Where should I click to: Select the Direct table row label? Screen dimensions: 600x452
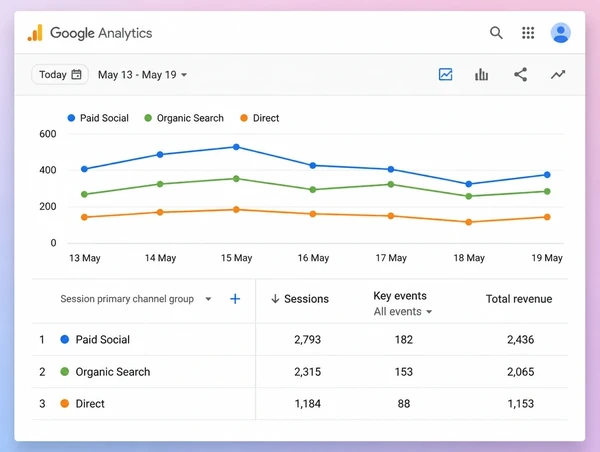click(x=90, y=404)
